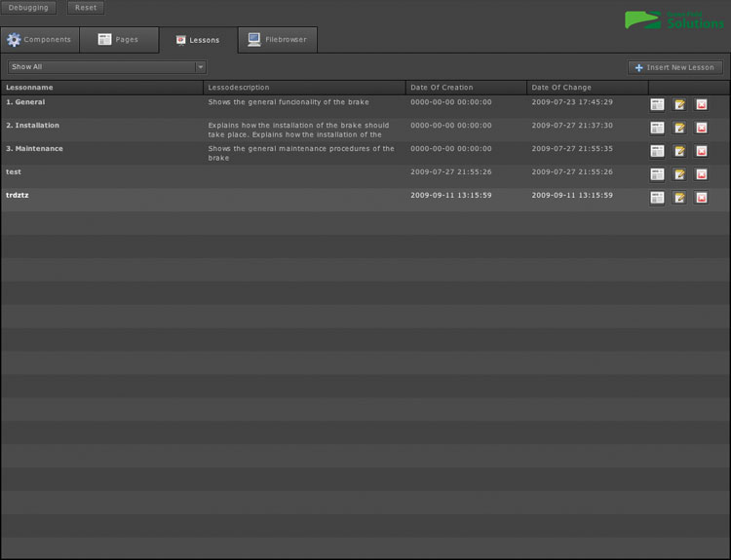Click edit icon for 1. General lesson
The image size is (731, 560).
coord(679,104)
